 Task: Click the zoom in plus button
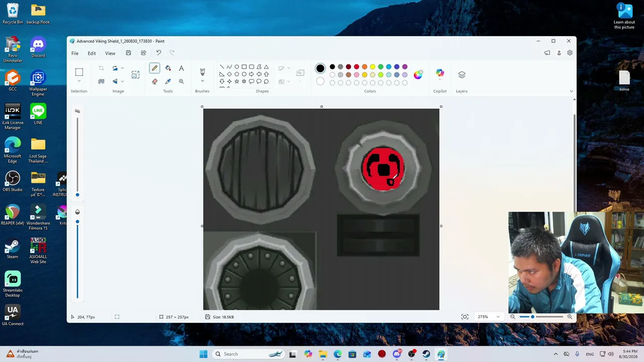point(570,317)
